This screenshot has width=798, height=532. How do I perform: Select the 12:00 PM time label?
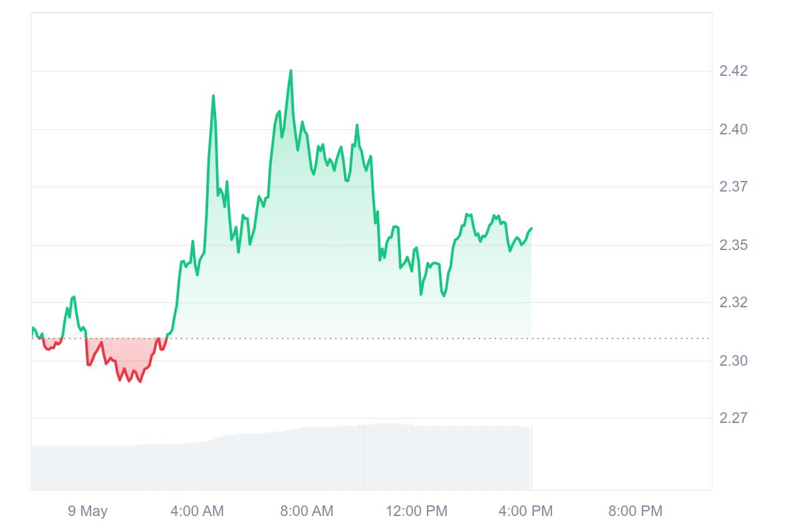coord(418,511)
